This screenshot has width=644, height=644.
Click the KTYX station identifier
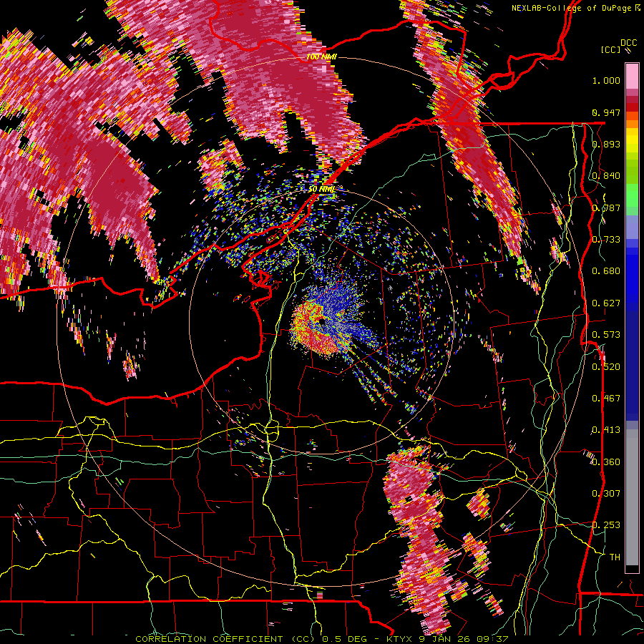(x=401, y=639)
